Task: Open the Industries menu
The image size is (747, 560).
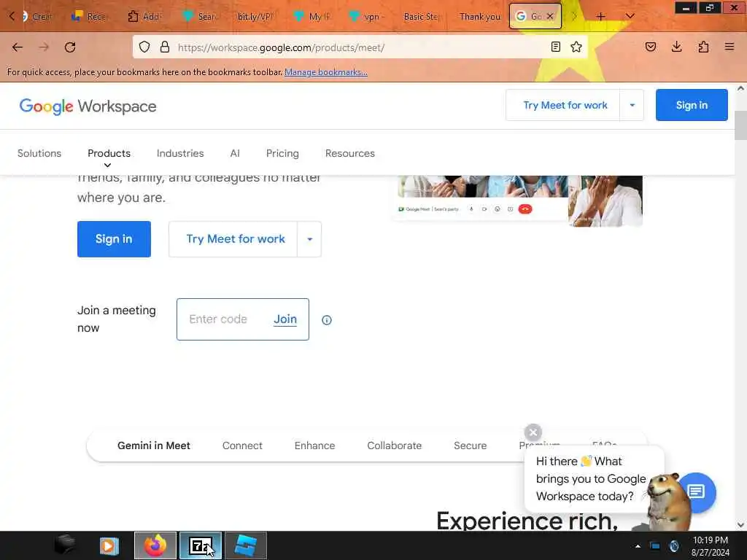Action: point(180,153)
